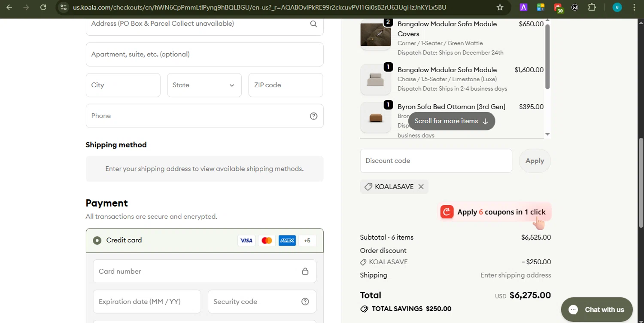Click the Byron Sofa Bed Ottoman title
This screenshot has width=644, height=323.
(451, 107)
